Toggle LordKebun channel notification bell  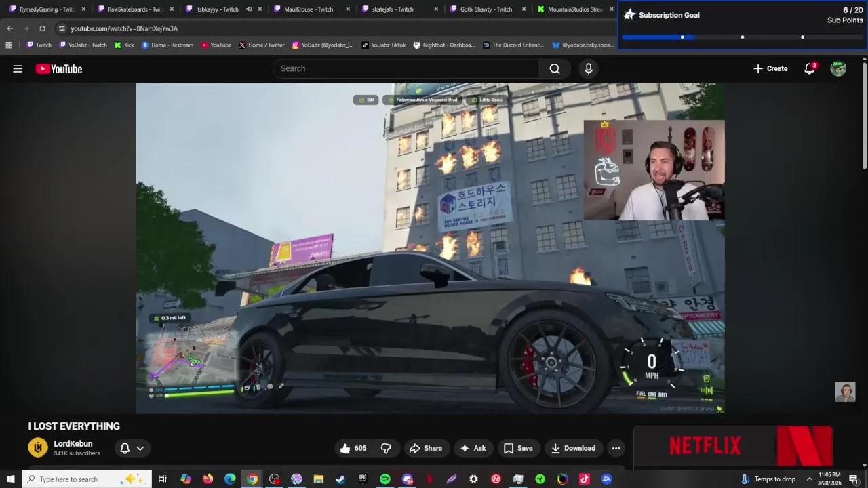125,448
